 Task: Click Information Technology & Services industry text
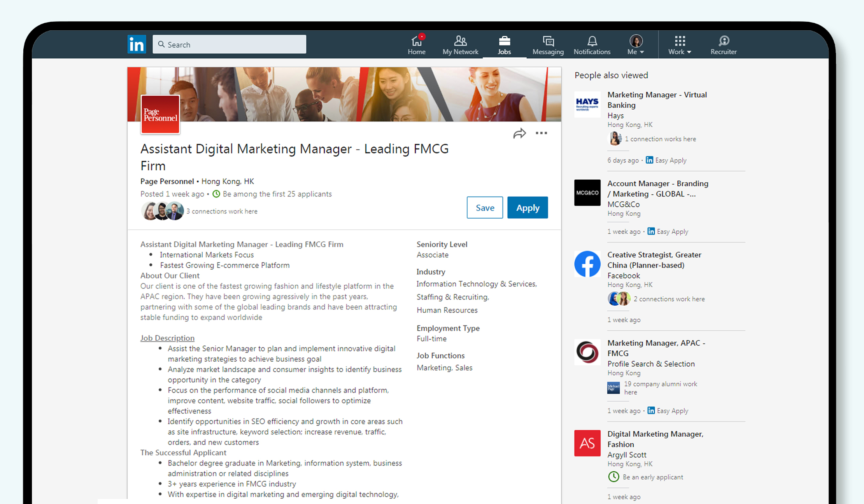point(477,284)
